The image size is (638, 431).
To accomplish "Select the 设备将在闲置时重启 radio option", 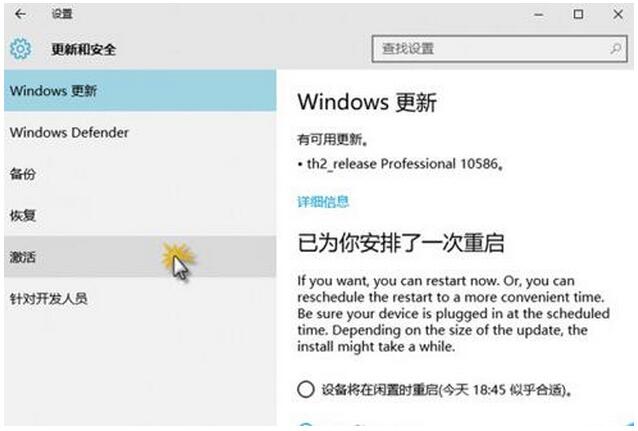I will click(x=306, y=389).
